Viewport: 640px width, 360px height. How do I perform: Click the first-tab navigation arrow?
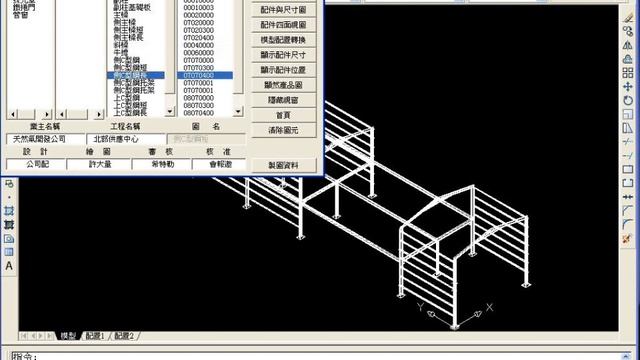pos(24,336)
